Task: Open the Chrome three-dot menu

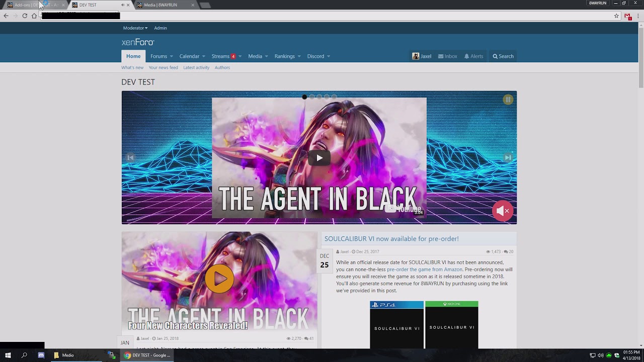Action: 638,16
